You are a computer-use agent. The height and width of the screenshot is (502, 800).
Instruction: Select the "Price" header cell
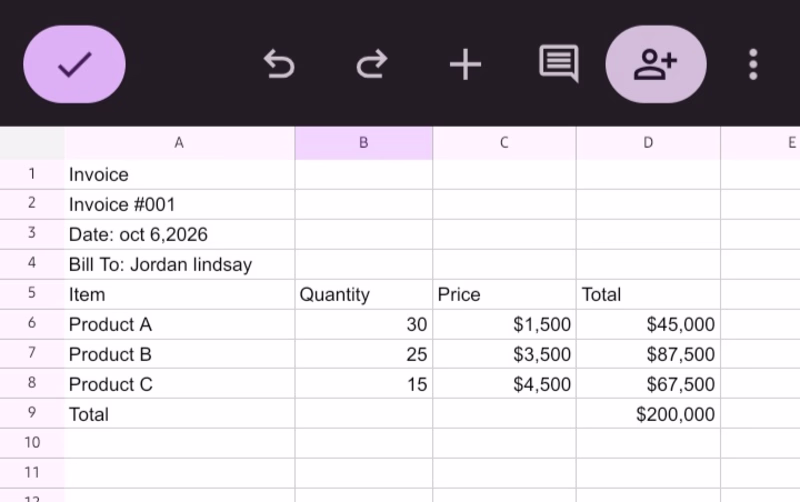(504, 294)
